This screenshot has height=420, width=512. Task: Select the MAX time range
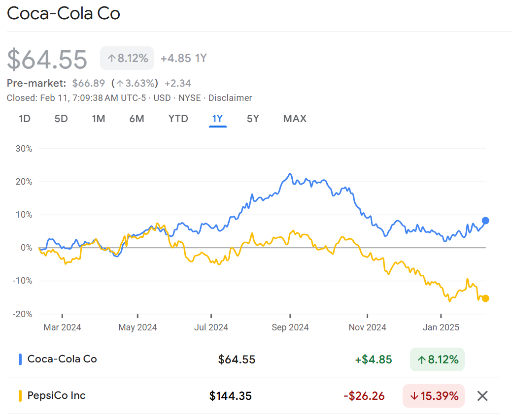295,119
